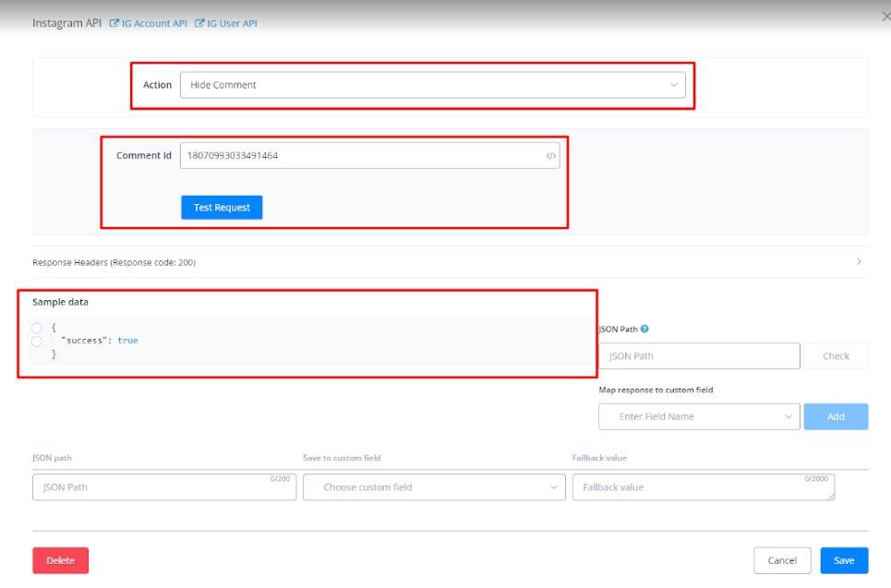Viewport: 891px width, 588px height.
Task: Expand the Response Headers section chevron
Action: 859,262
